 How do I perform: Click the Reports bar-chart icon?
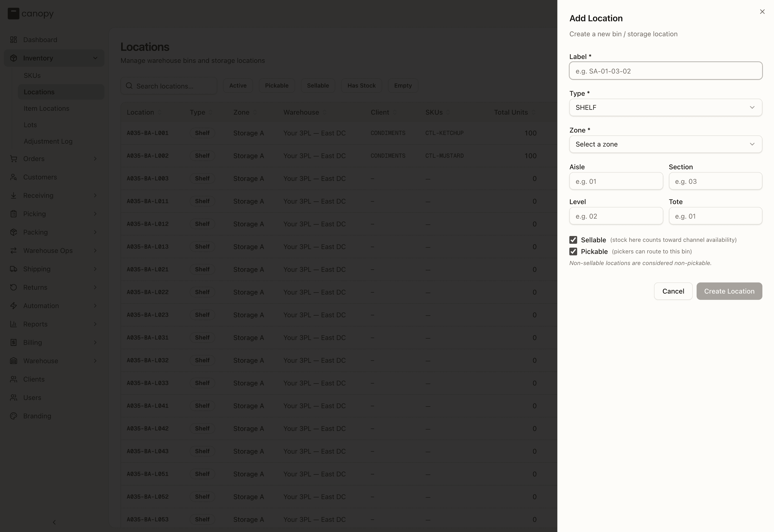click(x=13, y=324)
